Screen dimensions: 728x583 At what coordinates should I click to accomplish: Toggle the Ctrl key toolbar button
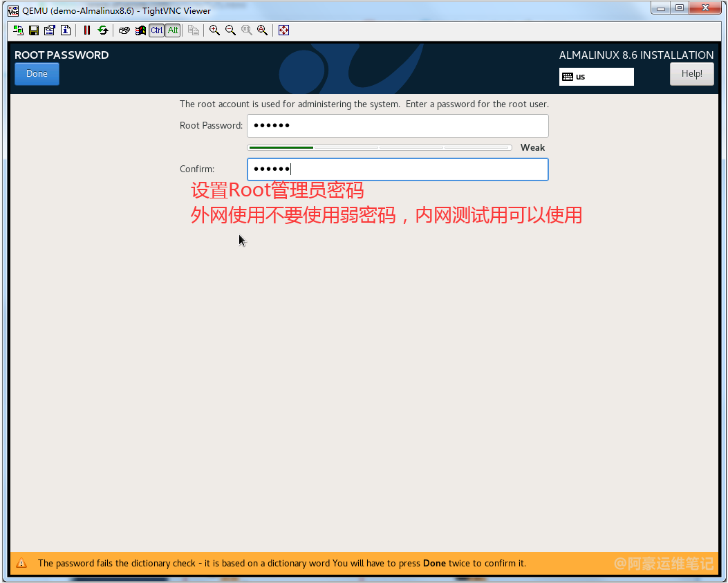tap(156, 30)
